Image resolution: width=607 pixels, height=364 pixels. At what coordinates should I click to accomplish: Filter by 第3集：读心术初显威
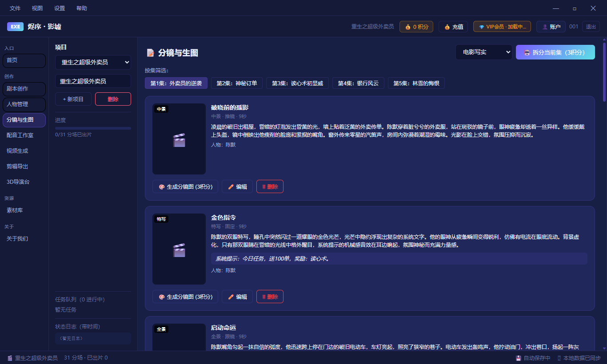point(297,83)
